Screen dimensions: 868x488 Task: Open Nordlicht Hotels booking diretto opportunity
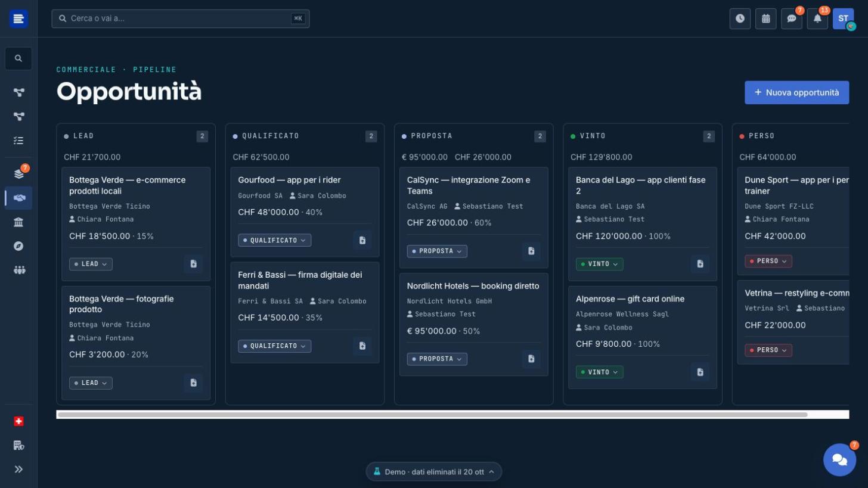click(473, 286)
